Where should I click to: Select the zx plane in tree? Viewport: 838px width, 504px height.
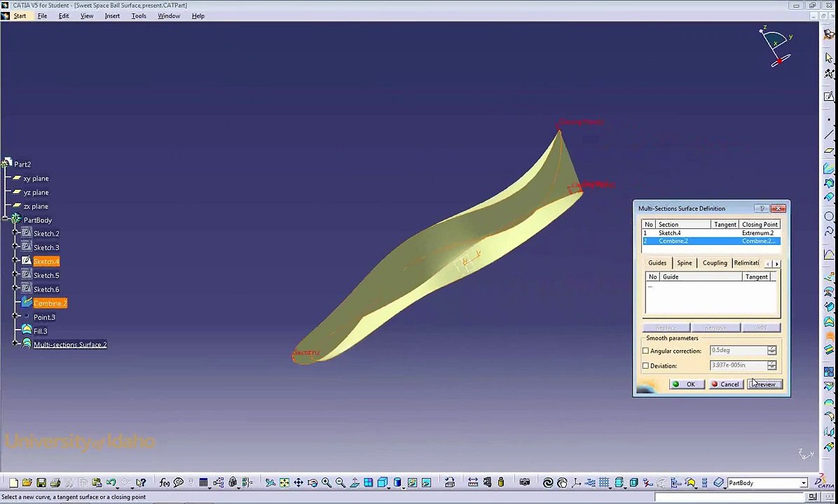[x=36, y=206]
